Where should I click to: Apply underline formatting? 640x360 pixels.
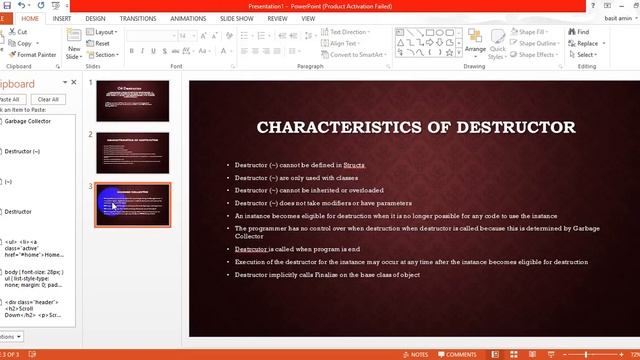[153, 51]
